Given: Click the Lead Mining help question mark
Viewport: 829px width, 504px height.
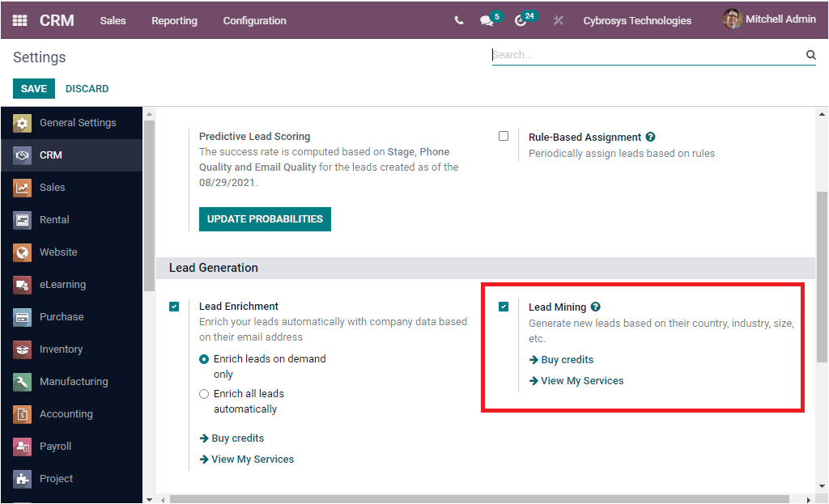Looking at the screenshot, I should [595, 307].
